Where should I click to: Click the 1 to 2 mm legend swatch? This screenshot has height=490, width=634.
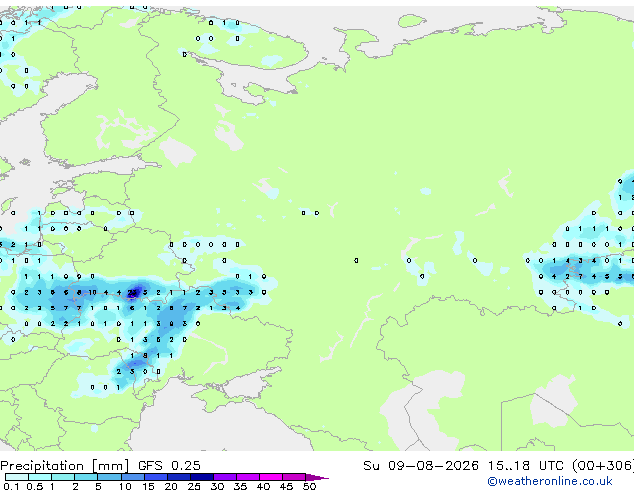click(63, 477)
